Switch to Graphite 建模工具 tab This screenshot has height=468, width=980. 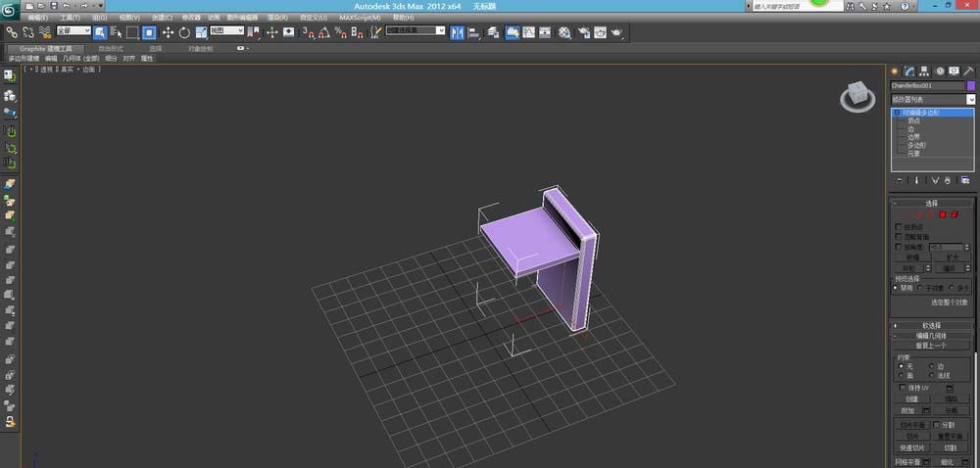(46, 49)
